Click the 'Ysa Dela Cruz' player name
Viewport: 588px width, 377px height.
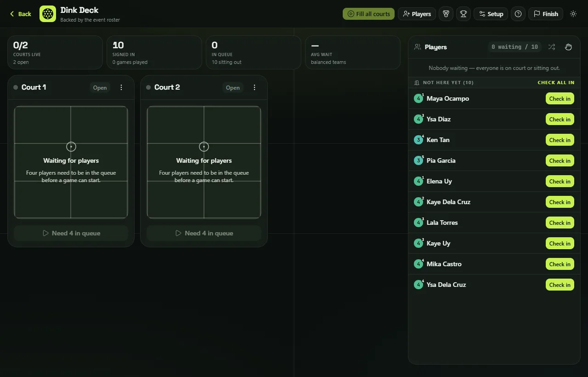(446, 285)
